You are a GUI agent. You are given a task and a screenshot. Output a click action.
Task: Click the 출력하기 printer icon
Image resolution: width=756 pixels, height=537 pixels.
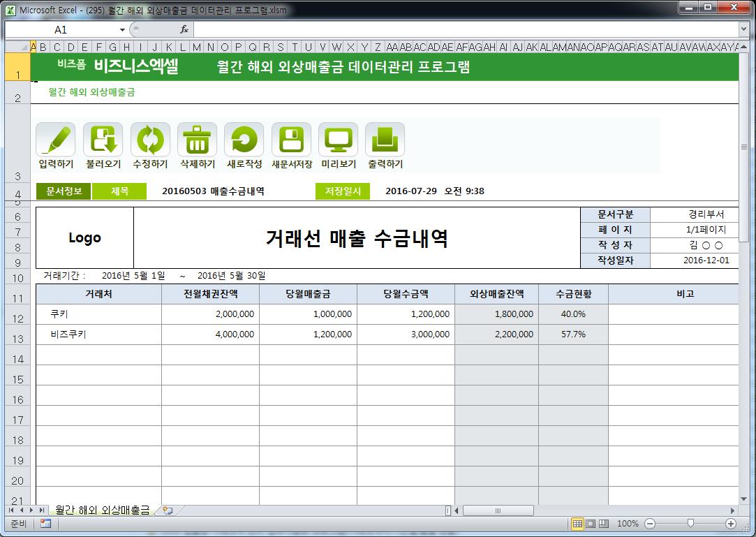point(385,140)
